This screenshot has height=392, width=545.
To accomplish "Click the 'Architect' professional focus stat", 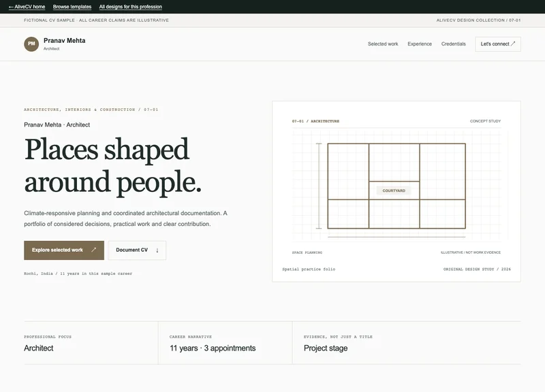I will tap(39, 348).
